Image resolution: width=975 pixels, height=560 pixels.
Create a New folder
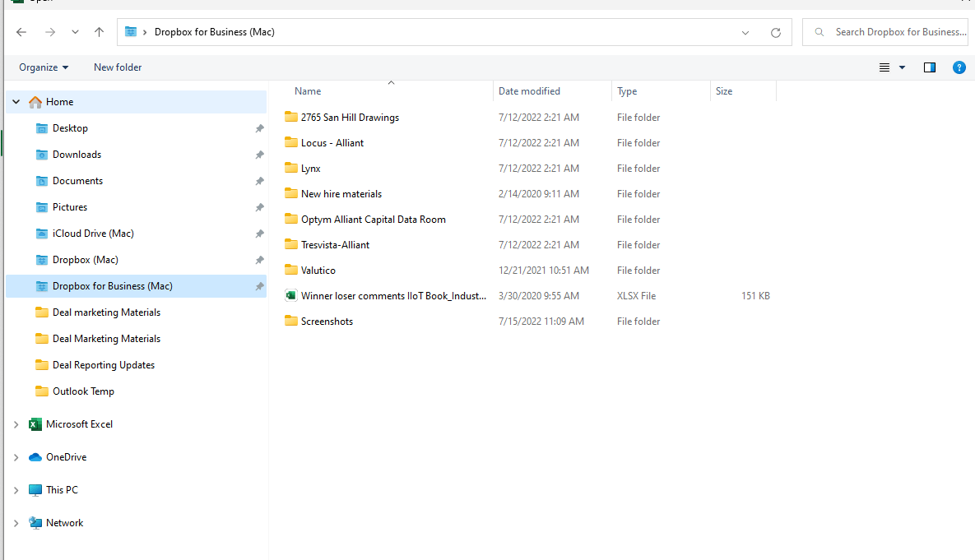click(118, 67)
